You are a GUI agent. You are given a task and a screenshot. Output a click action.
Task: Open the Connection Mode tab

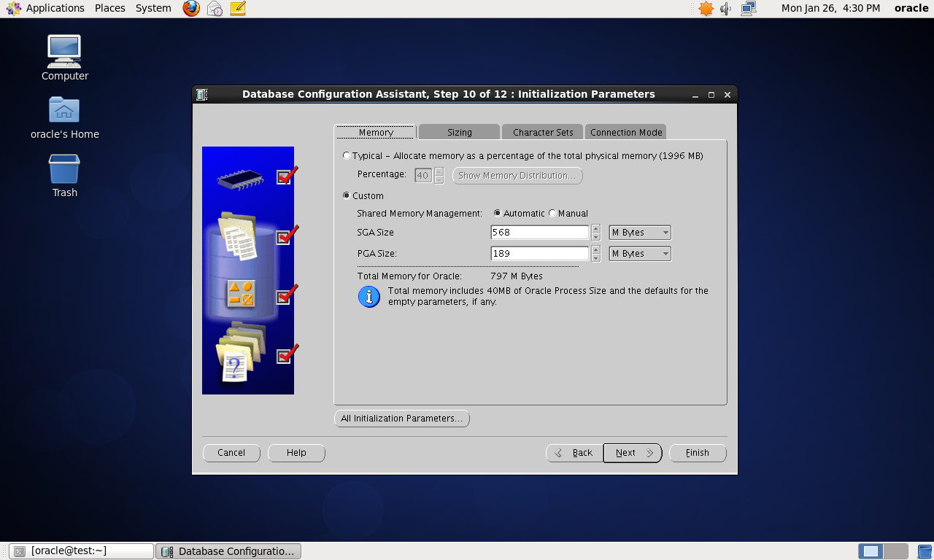pyautogui.click(x=626, y=132)
